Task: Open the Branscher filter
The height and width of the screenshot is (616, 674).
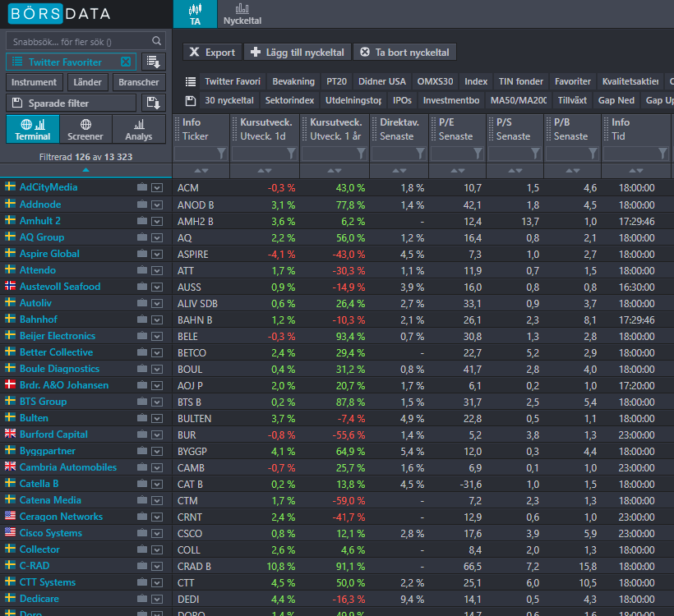Action: pos(138,82)
